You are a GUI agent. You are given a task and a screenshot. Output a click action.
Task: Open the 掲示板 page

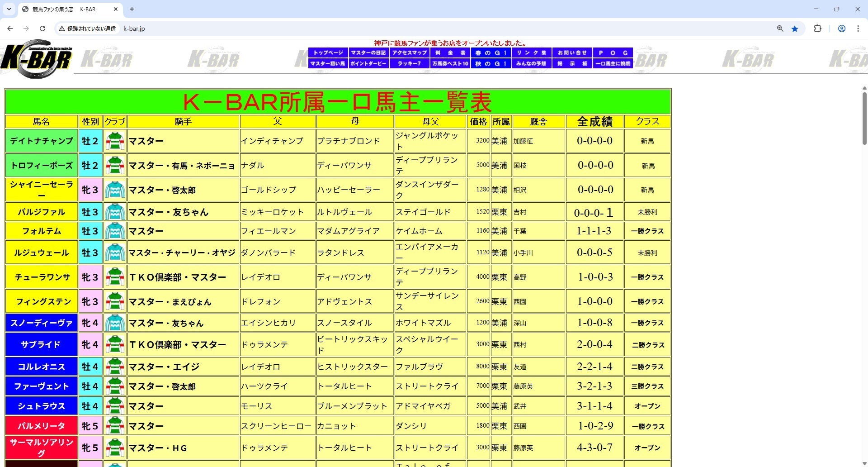tap(572, 64)
